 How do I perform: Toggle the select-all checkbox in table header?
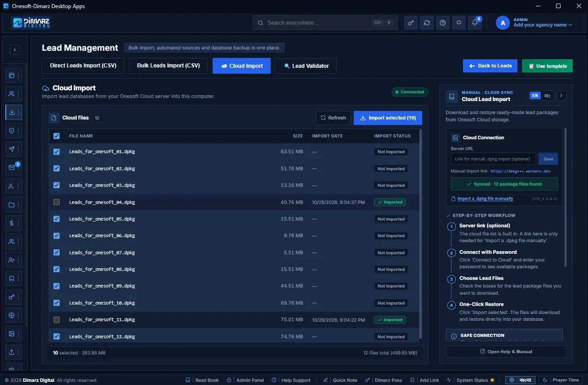(57, 136)
